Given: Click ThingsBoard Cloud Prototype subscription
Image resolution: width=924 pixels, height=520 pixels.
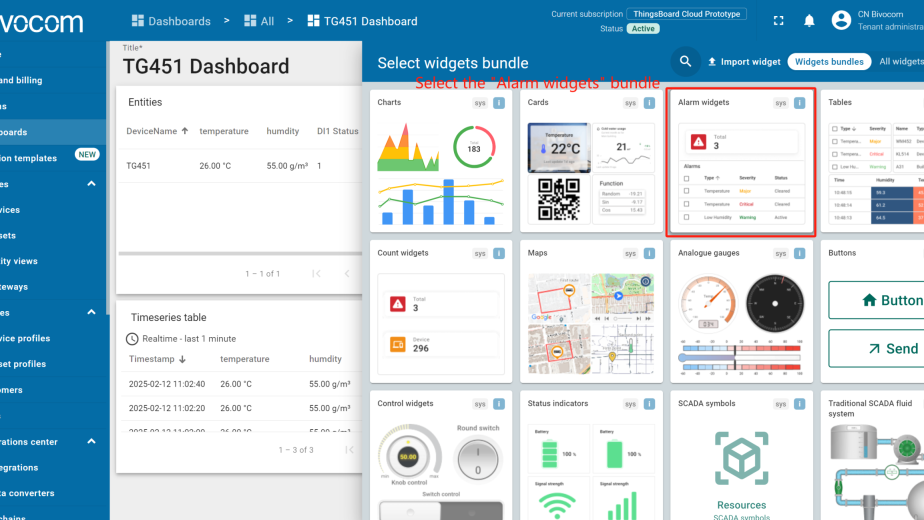Looking at the screenshot, I should tap(687, 14).
